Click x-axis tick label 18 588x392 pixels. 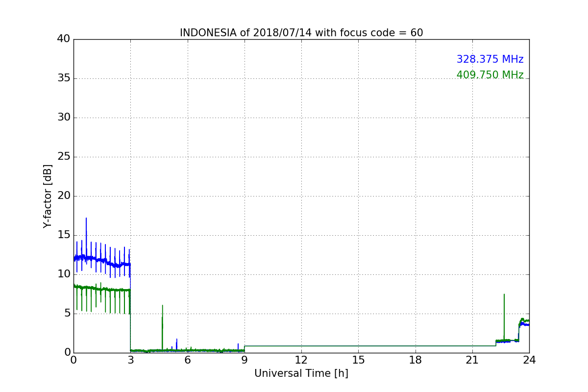(416, 360)
